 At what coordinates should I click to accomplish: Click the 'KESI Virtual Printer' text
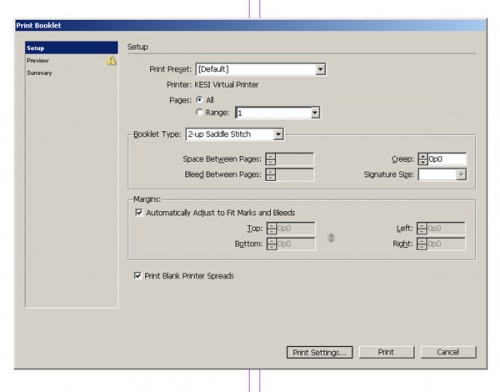coord(226,85)
